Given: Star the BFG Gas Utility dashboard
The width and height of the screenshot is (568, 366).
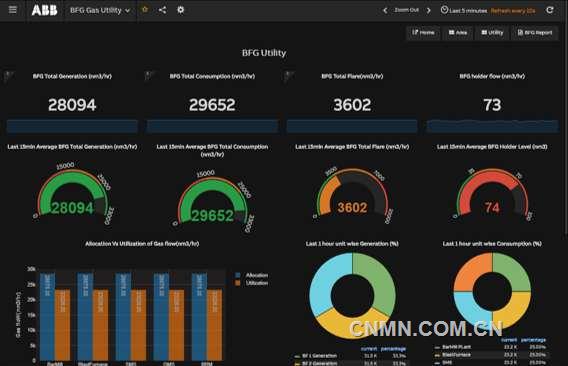Looking at the screenshot, I should point(145,10).
